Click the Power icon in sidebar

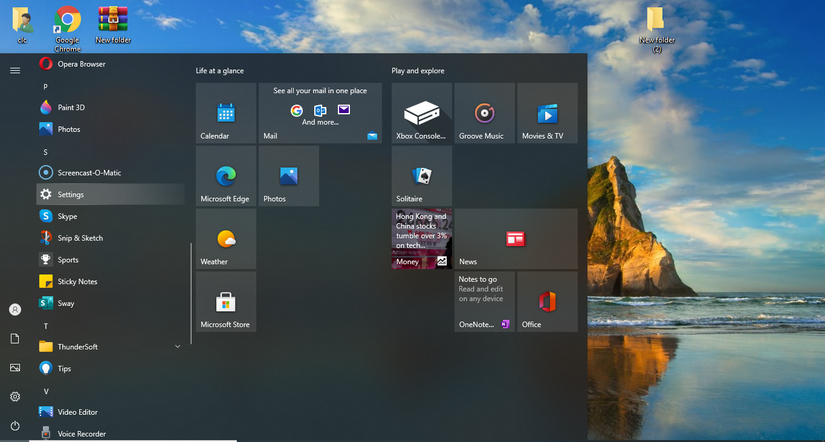15,425
